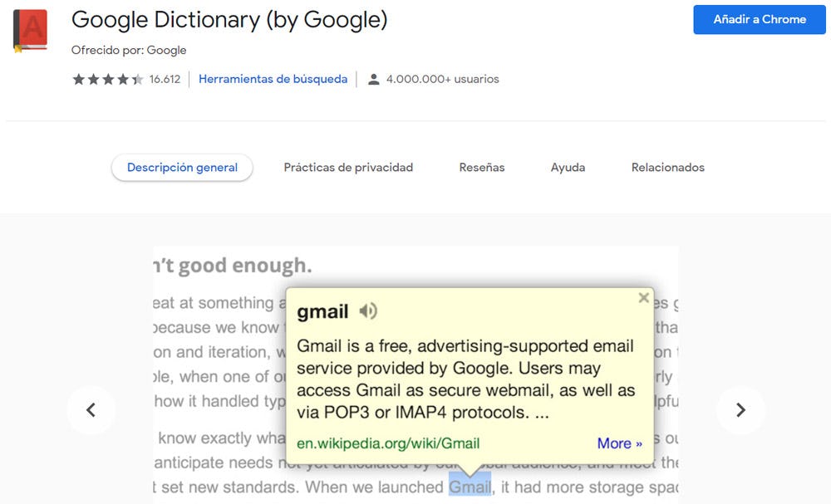Click the star rating icons
Screen dimensions: 831x504
[108, 80]
